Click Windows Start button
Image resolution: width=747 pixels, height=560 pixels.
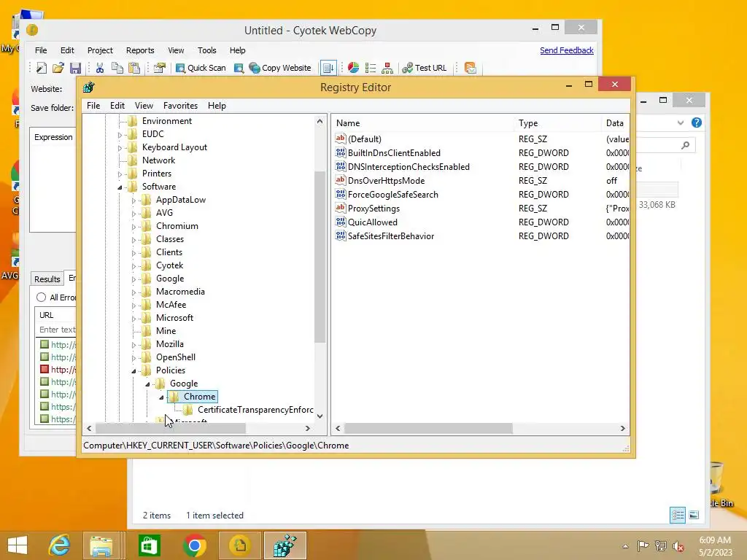pyautogui.click(x=18, y=545)
